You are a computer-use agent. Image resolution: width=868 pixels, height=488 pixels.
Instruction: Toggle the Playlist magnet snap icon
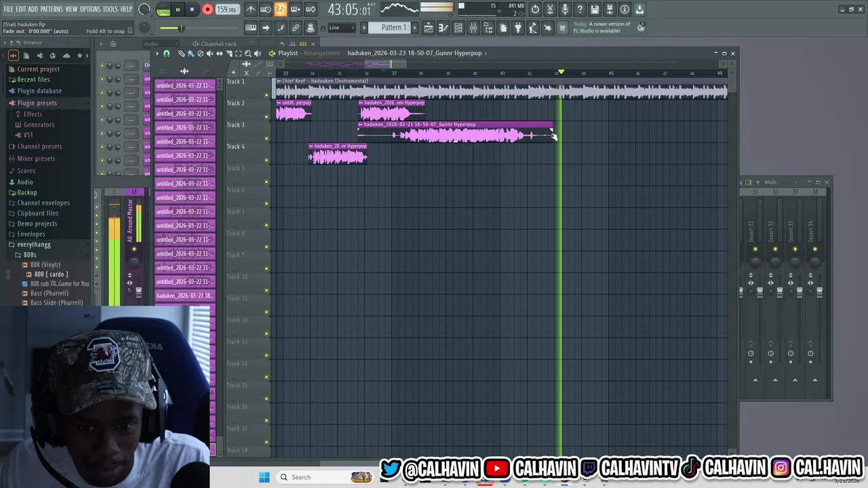pyautogui.click(x=167, y=54)
